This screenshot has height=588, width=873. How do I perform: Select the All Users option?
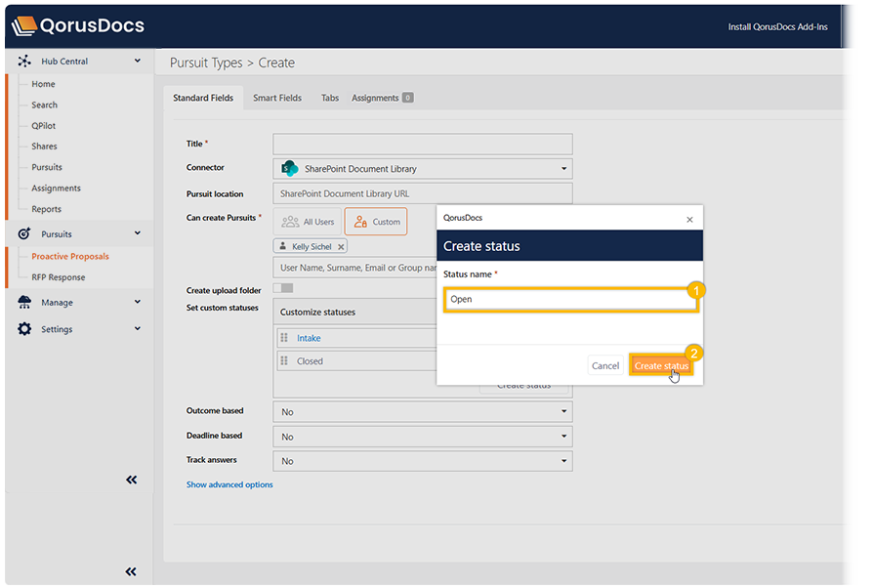pos(310,222)
